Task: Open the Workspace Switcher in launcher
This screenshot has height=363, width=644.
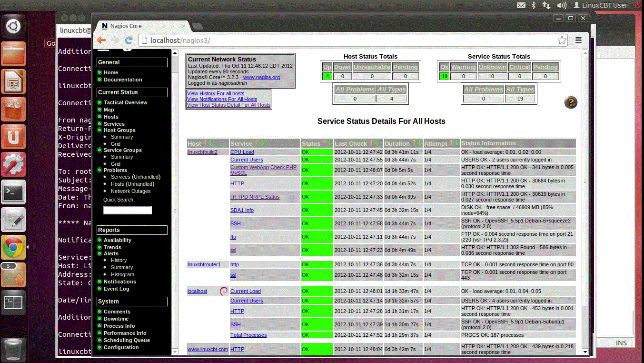Action: 13,302
